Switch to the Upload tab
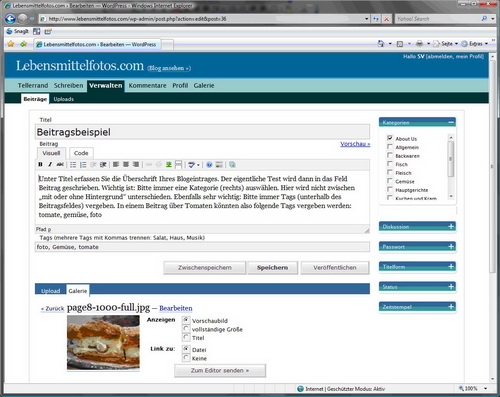This screenshot has width=500, height=397. [x=50, y=291]
